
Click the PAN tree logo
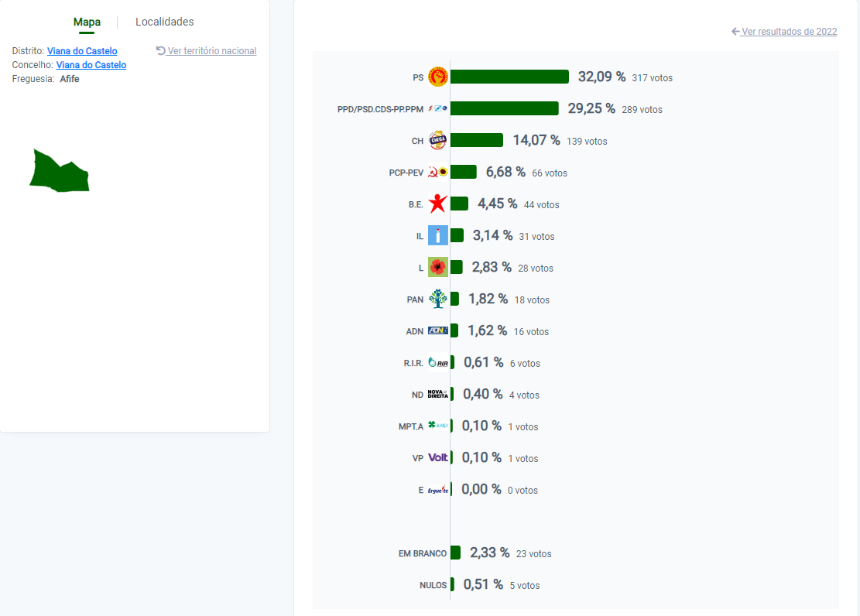(x=437, y=299)
